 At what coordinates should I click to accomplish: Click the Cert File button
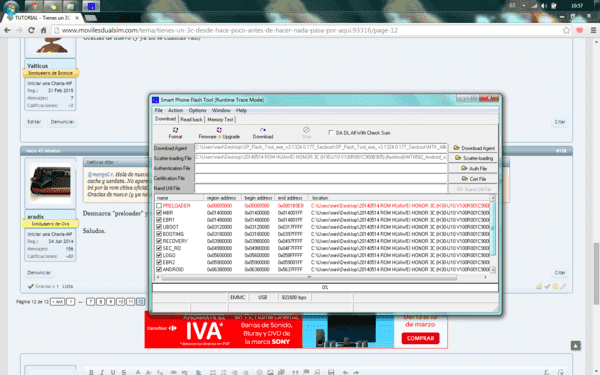coord(474,179)
